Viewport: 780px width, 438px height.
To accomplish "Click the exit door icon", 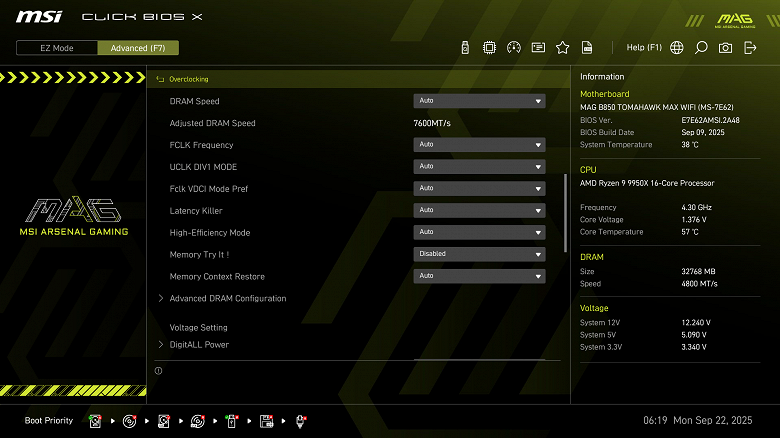I will pos(750,48).
